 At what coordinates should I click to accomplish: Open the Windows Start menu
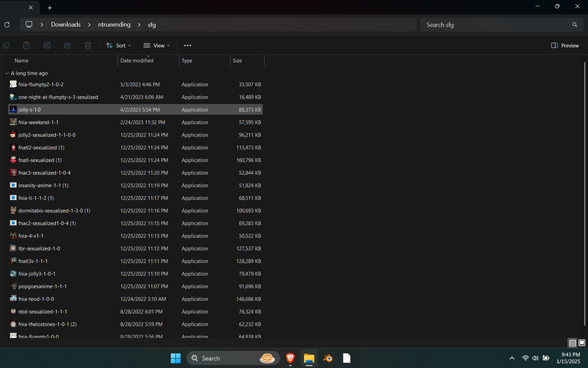pyautogui.click(x=176, y=358)
